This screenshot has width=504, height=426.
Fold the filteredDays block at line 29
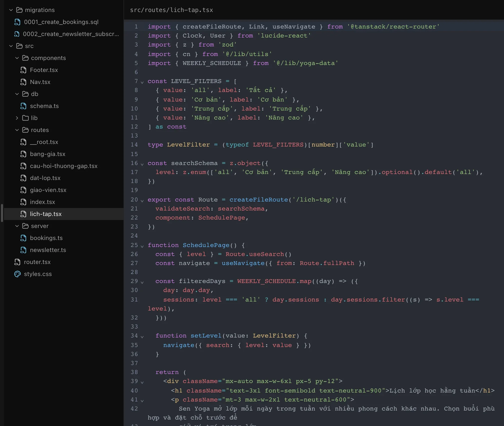142,282
